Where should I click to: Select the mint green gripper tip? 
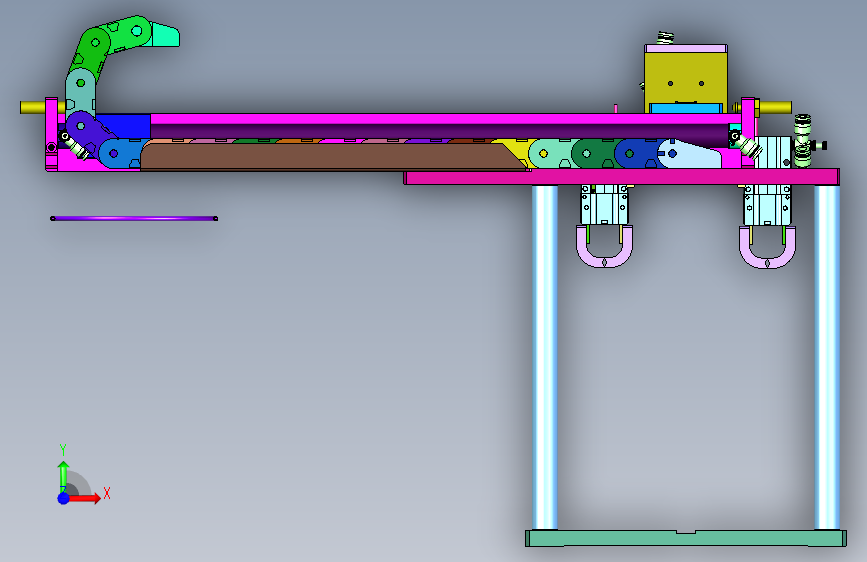(165, 35)
